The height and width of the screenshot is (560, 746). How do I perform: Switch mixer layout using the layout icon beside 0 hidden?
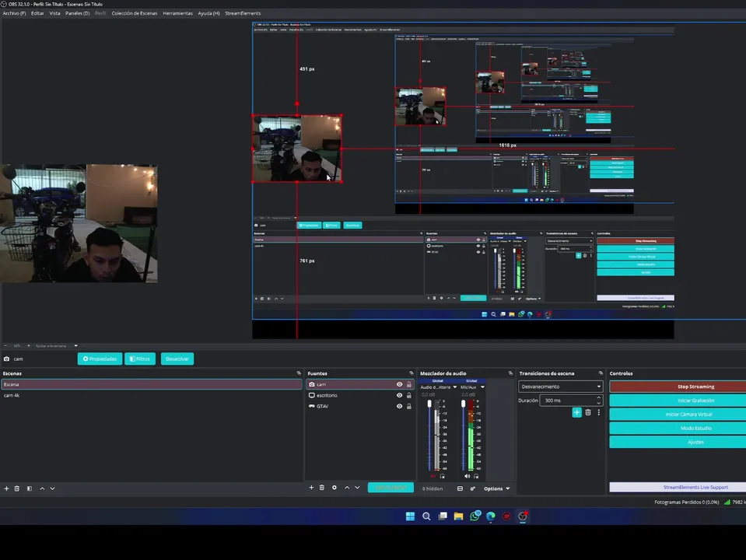[x=460, y=488]
